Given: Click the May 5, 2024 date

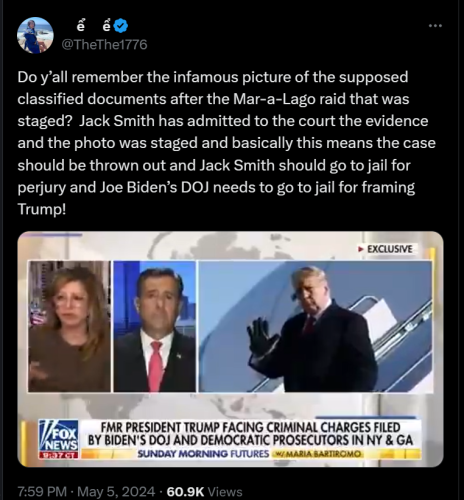Looking at the screenshot, I should [116, 492].
